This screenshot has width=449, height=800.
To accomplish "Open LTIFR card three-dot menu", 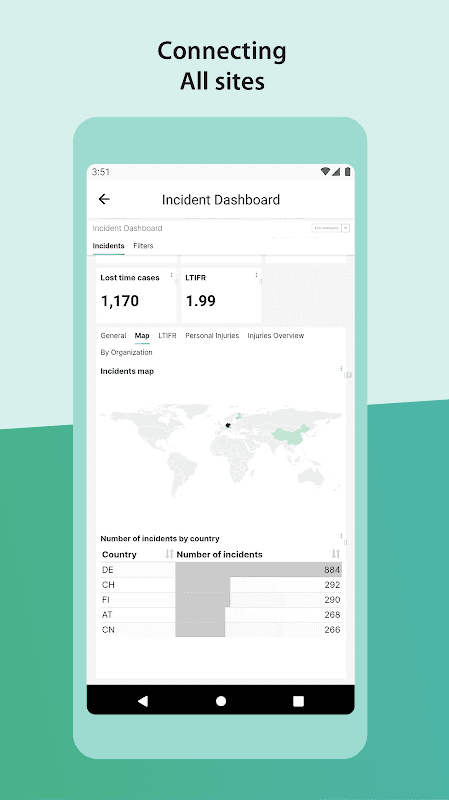I will point(256,276).
